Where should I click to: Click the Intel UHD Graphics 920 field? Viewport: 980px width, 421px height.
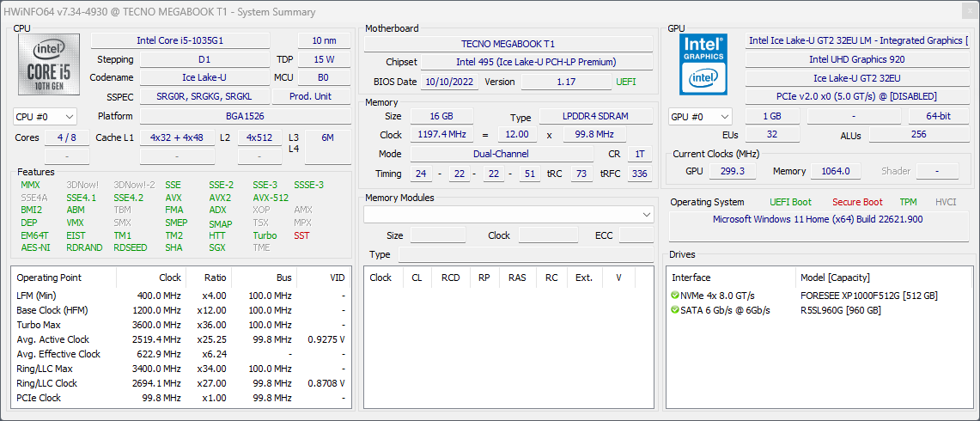856,59
